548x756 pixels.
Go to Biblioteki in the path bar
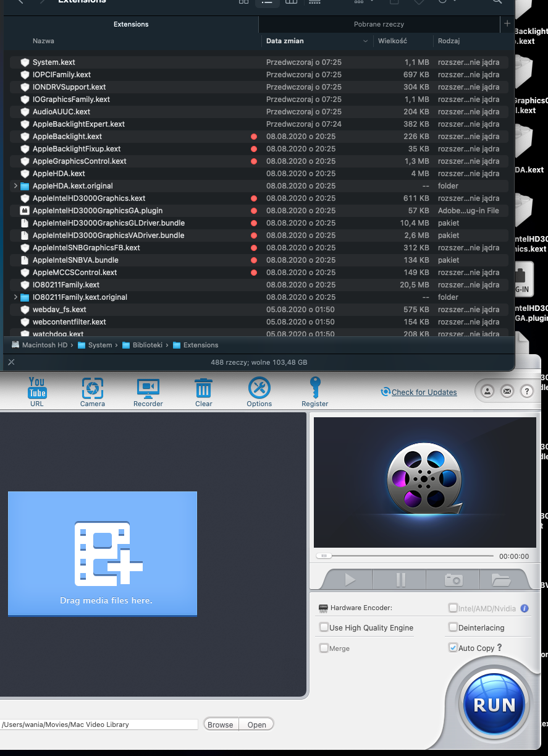pos(143,345)
